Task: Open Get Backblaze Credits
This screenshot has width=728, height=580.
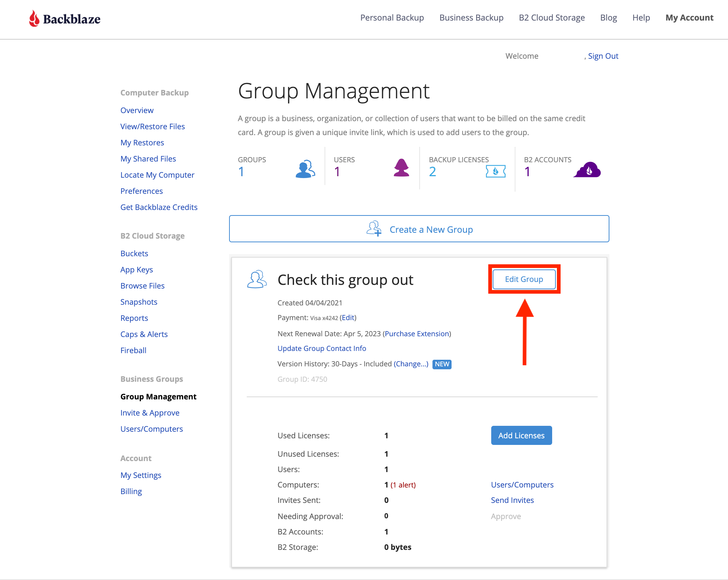Action: (x=159, y=207)
